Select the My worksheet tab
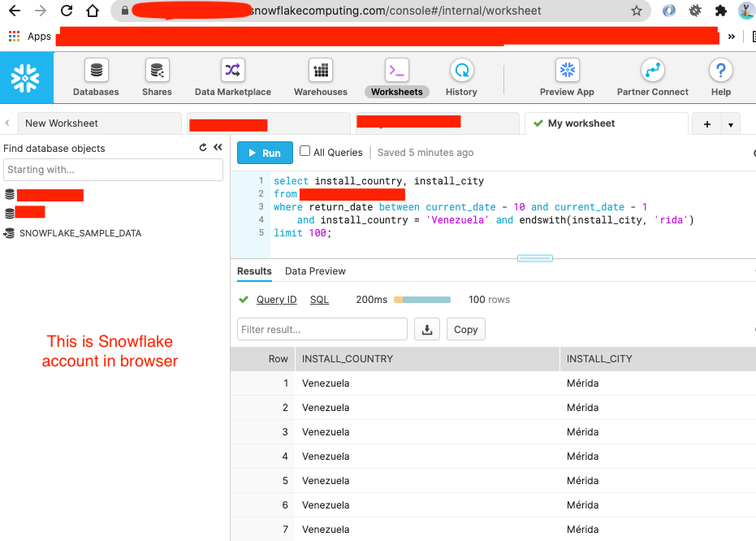This screenshot has height=541, width=756. 581,123
